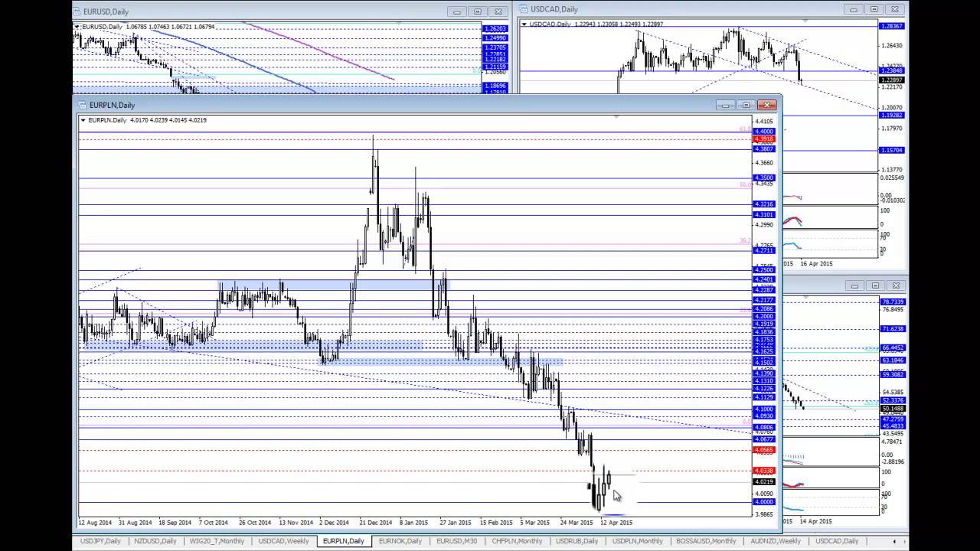Click the 1.19282 level on USDCAD chart
The width and height of the screenshot is (980, 551).
click(893, 115)
